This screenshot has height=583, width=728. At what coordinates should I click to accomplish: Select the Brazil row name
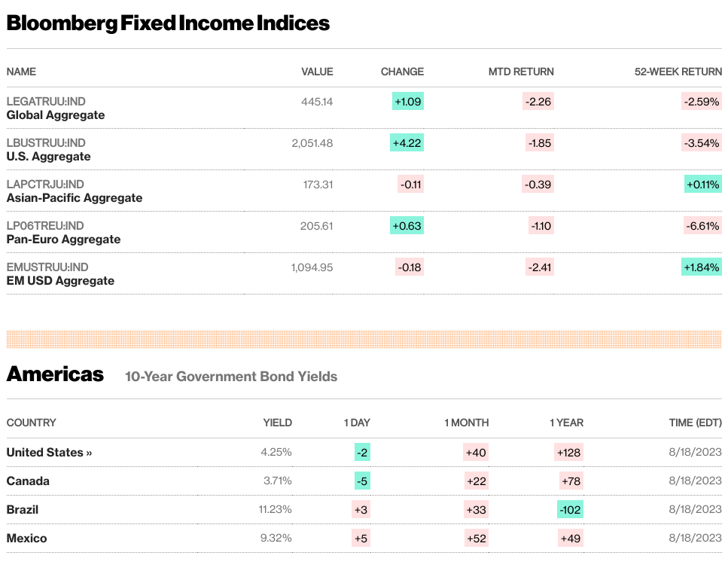[23, 510]
